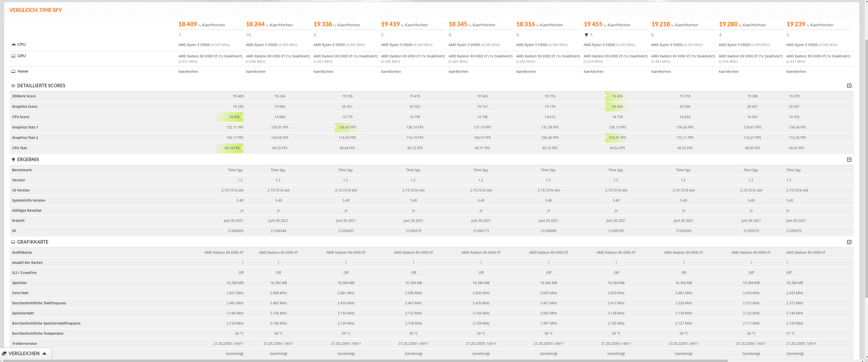Open the VERGLEICHEN bottom tab

click(26, 354)
